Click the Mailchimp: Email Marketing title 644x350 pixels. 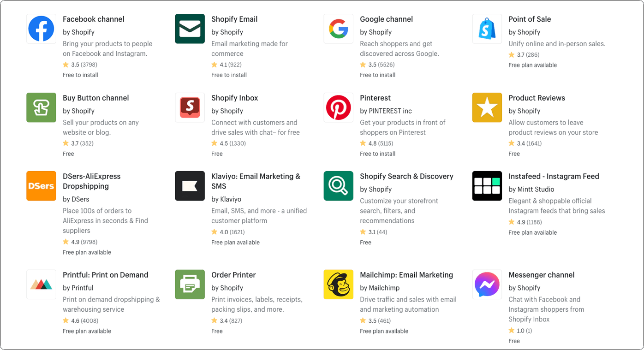406,275
